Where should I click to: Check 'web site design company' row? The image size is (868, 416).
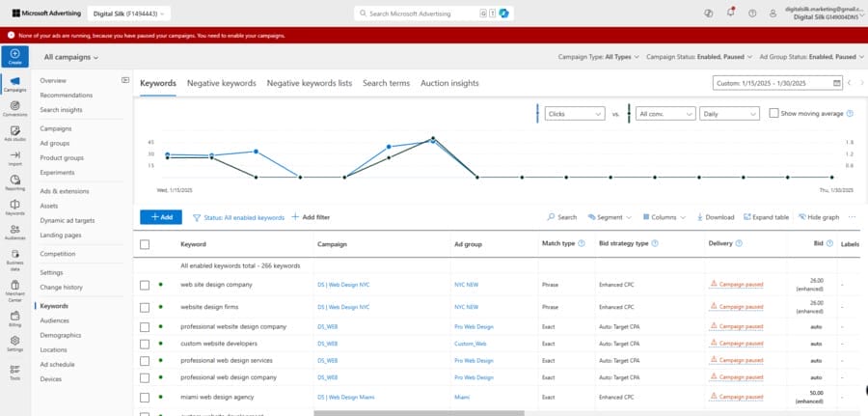145,285
